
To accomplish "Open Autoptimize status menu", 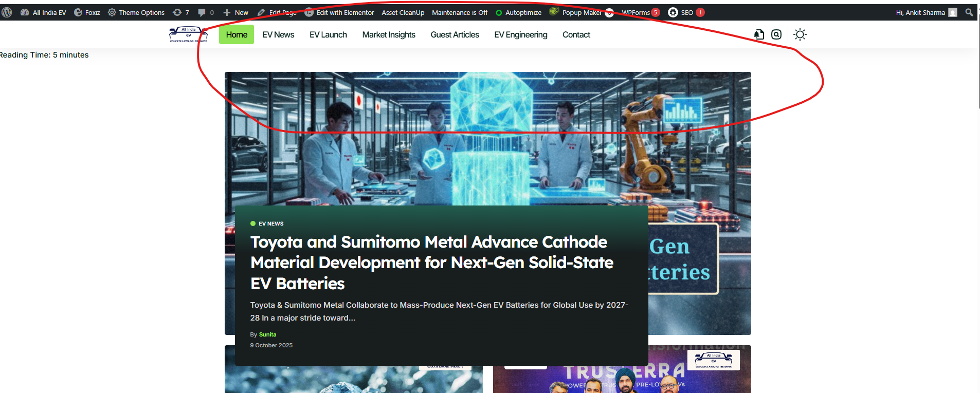I will point(518,12).
